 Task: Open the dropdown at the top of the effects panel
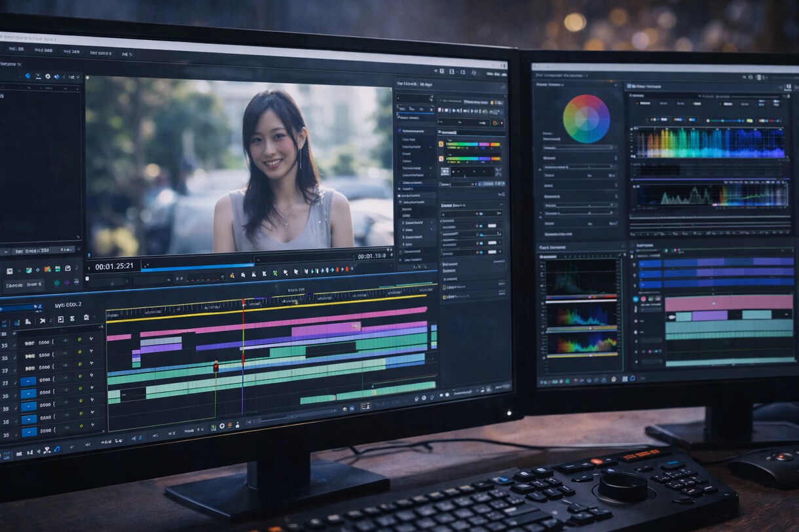[x=416, y=98]
